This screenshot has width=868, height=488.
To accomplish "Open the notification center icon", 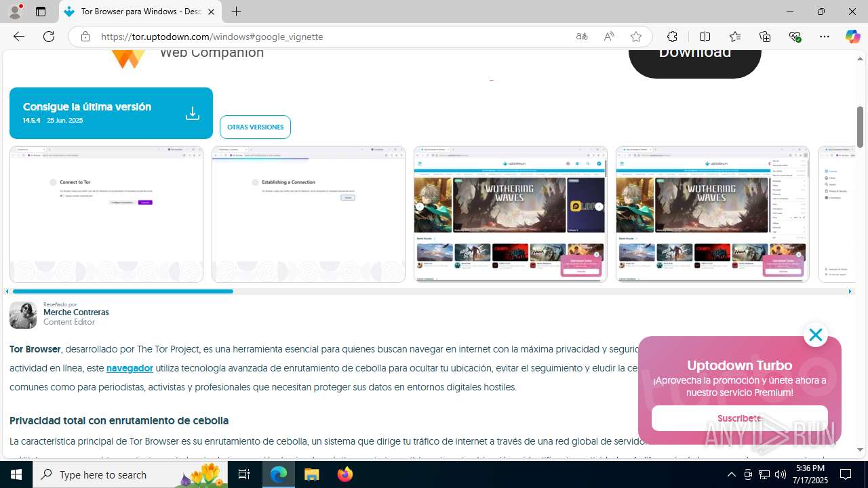I will (846, 474).
